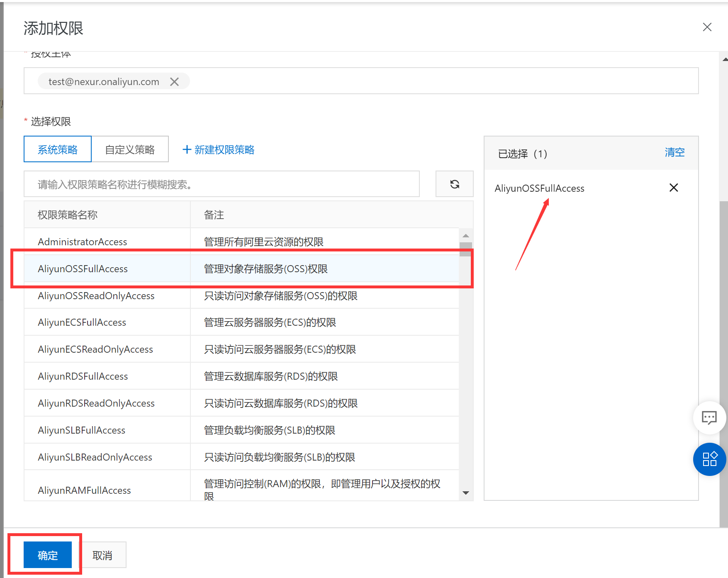Focus the policy name search field

(x=222, y=184)
